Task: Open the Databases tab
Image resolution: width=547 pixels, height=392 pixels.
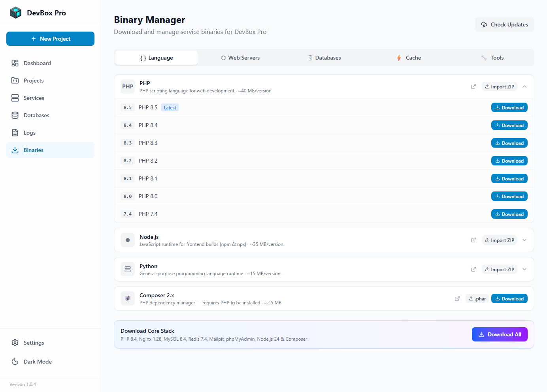Action: 324,58
